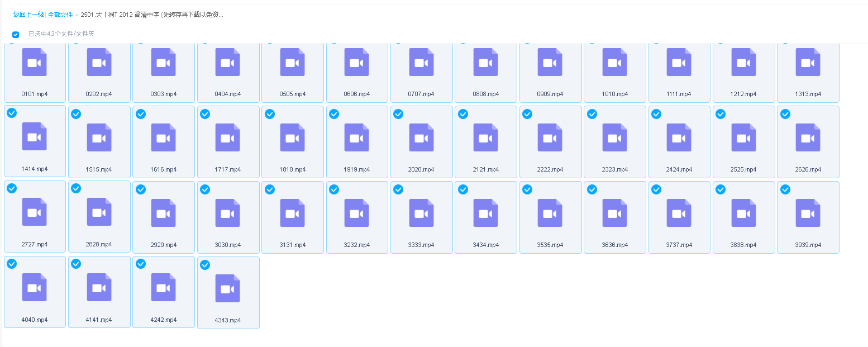The image size is (868, 347).
Task: Select the 3939.mp4 video icon
Action: 808,213
